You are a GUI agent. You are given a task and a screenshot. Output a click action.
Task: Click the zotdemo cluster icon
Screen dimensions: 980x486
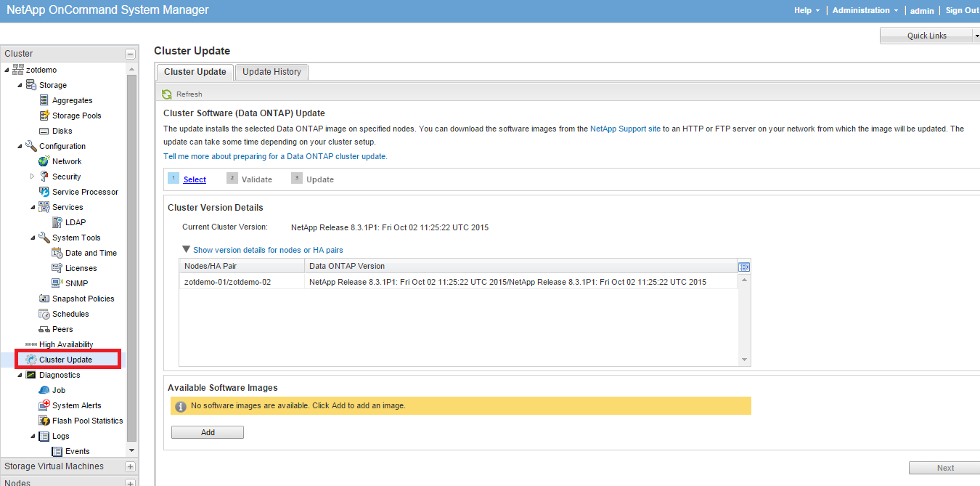(19, 70)
